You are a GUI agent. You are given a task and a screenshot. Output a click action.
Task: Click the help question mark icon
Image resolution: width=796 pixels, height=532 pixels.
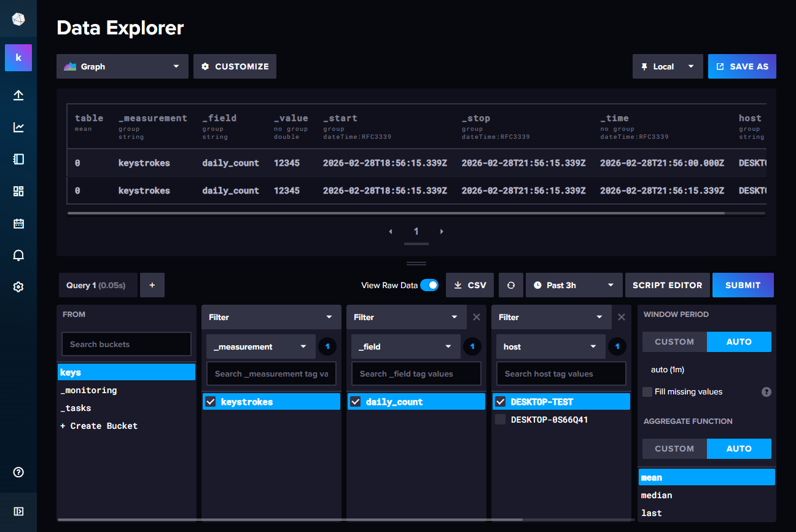pos(18,472)
